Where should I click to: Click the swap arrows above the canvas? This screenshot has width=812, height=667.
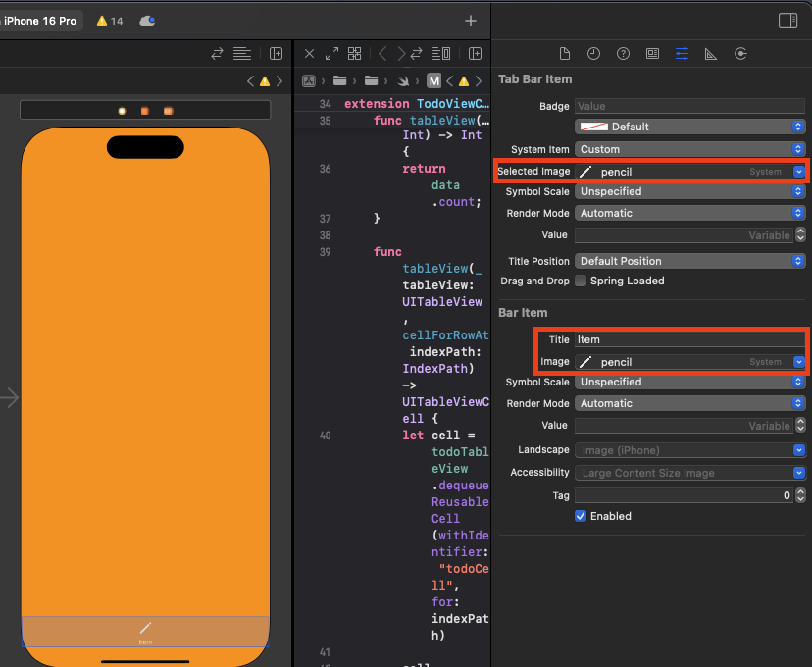pos(217,53)
